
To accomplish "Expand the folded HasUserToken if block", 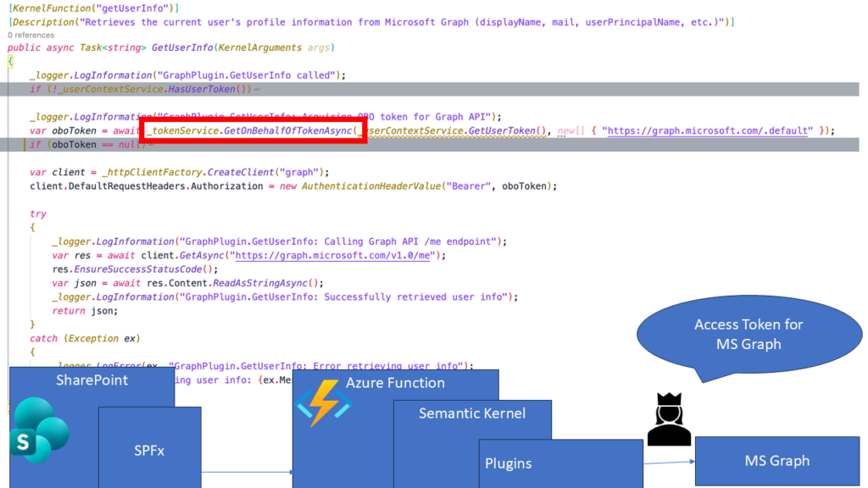I will 257,89.
